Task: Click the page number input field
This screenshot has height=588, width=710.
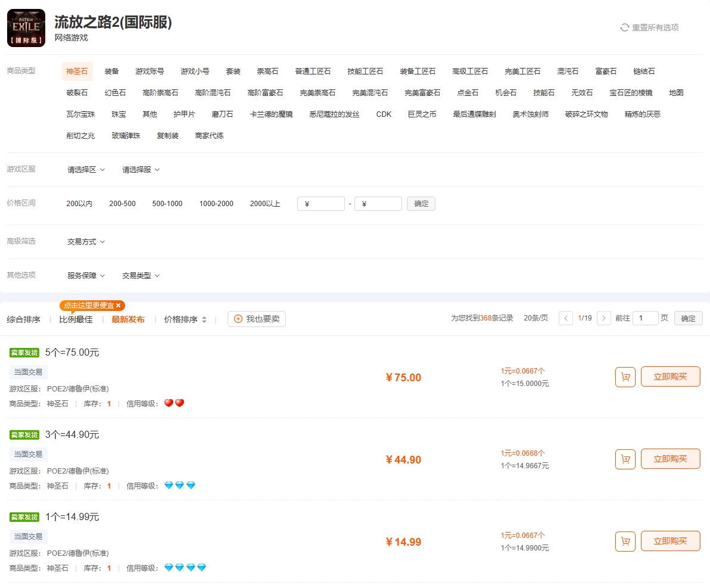Action: coord(645,318)
